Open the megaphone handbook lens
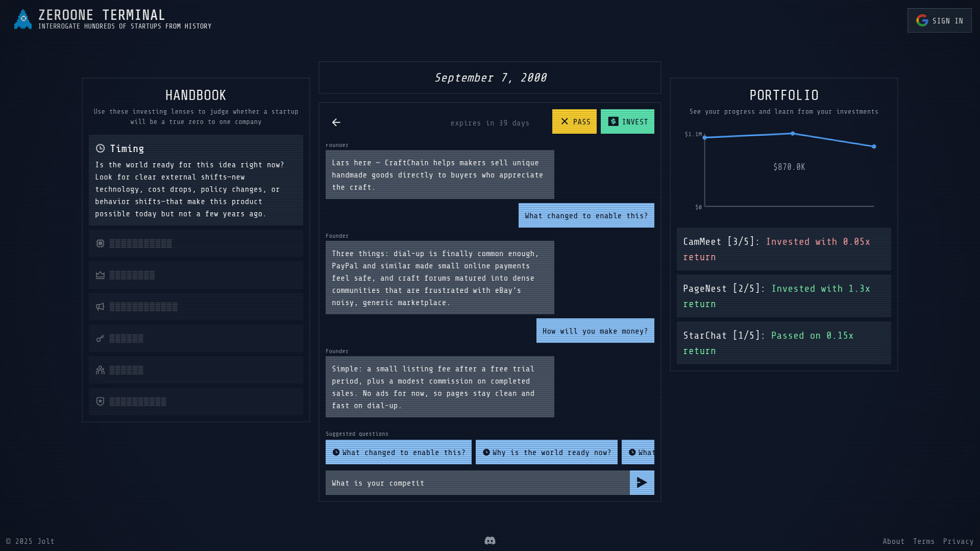The height and width of the screenshot is (551, 980). [x=100, y=307]
